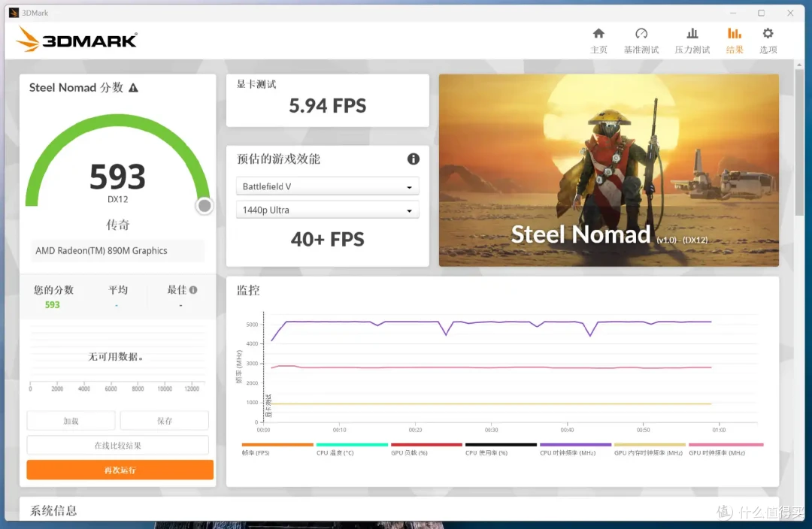Click the gray knob on score gauge
812x529 pixels.
[205, 206]
